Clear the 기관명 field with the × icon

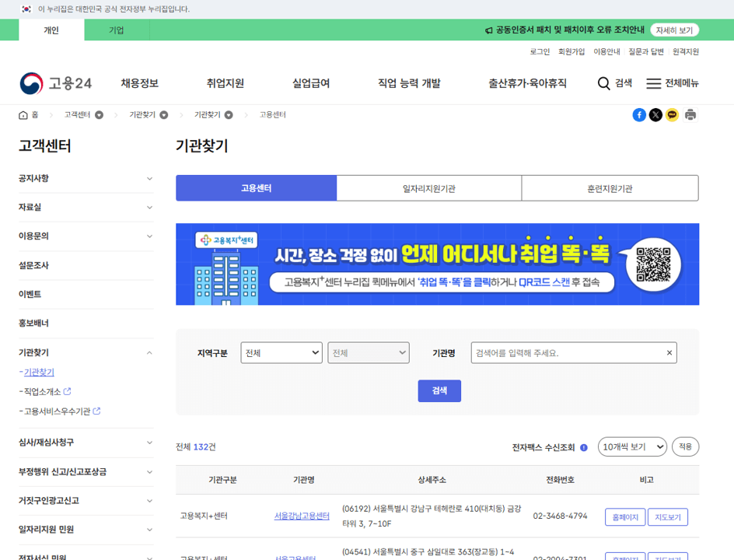pyautogui.click(x=668, y=352)
